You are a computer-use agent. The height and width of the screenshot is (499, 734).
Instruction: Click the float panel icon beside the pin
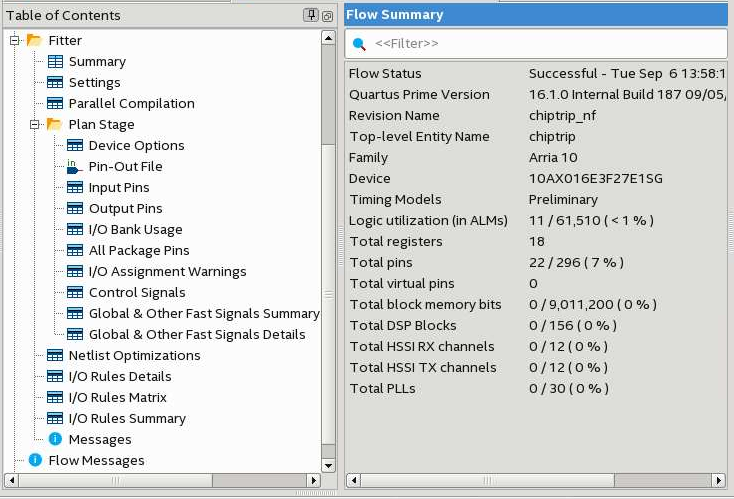326,15
